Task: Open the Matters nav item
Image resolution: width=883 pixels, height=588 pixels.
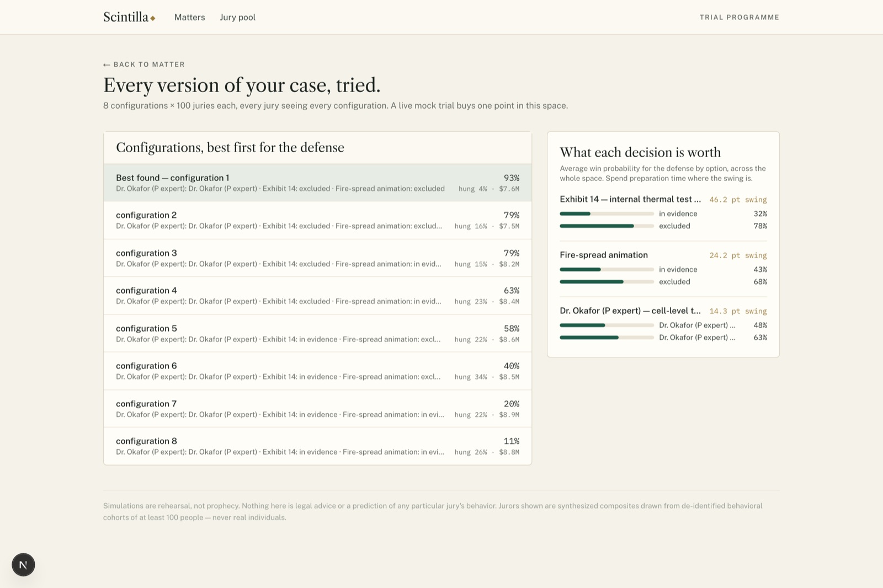Action: click(189, 17)
